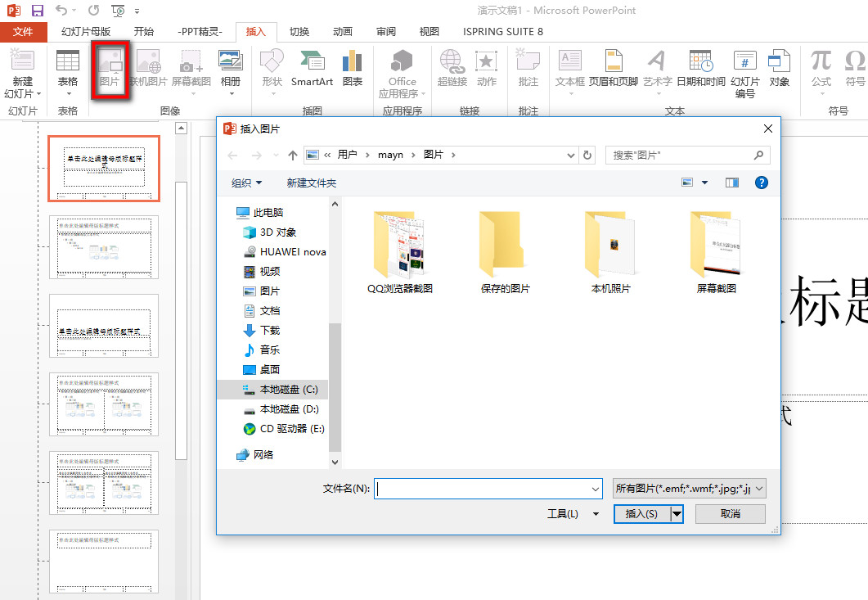The height and width of the screenshot is (600, 868).
Task: Switch to the Animations (动画) tab
Action: point(343,32)
